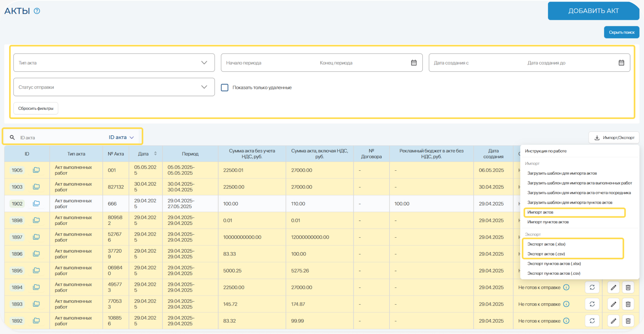Viewport: 644px width, 334px height.
Task: Delete act 1893 with trash icon
Action: (628, 304)
